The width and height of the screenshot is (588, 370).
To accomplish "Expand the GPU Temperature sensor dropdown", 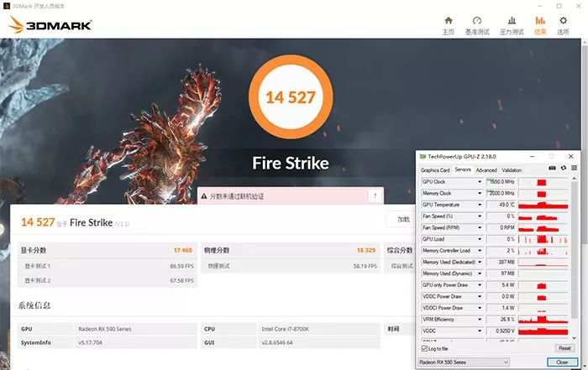I will [x=480, y=205].
